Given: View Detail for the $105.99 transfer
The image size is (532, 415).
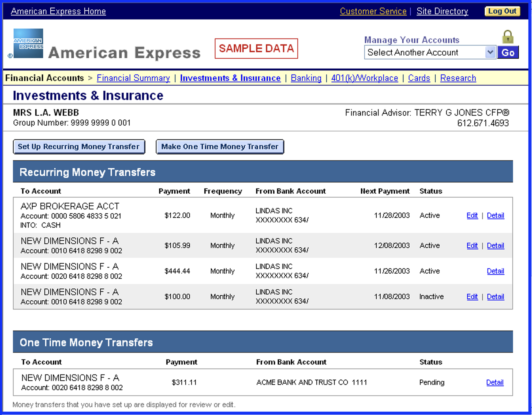Looking at the screenshot, I should (495, 246).
